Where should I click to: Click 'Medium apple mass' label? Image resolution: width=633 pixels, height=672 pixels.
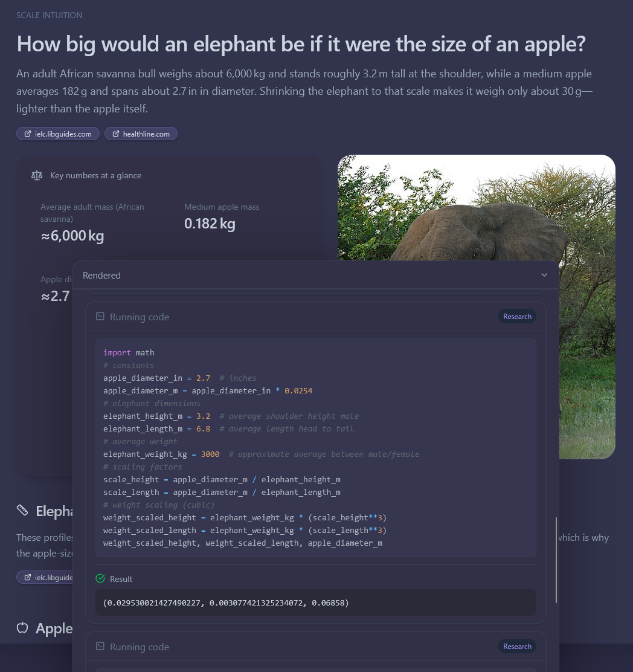[222, 207]
